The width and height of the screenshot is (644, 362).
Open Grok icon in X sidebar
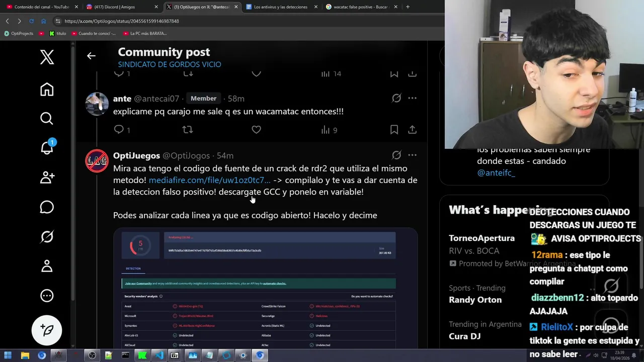[x=47, y=236]
